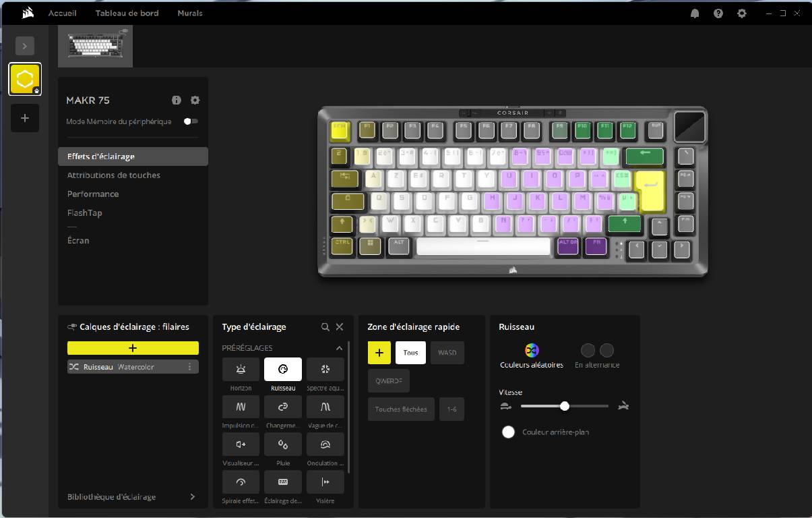Choose the Ondulation lighting preset
The height and width of the screenshot is (518, 812).
tap(325, 444)
